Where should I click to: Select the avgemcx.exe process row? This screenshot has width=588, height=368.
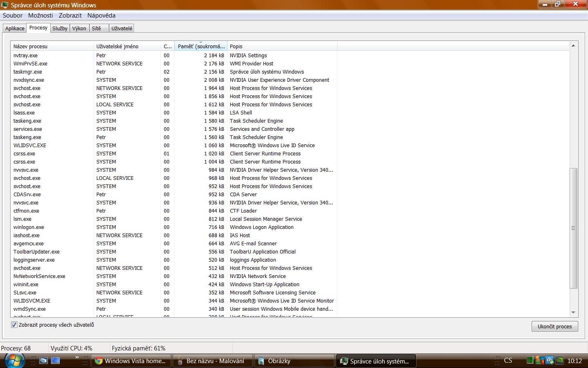pyautogui.click(x=29, y=243)
